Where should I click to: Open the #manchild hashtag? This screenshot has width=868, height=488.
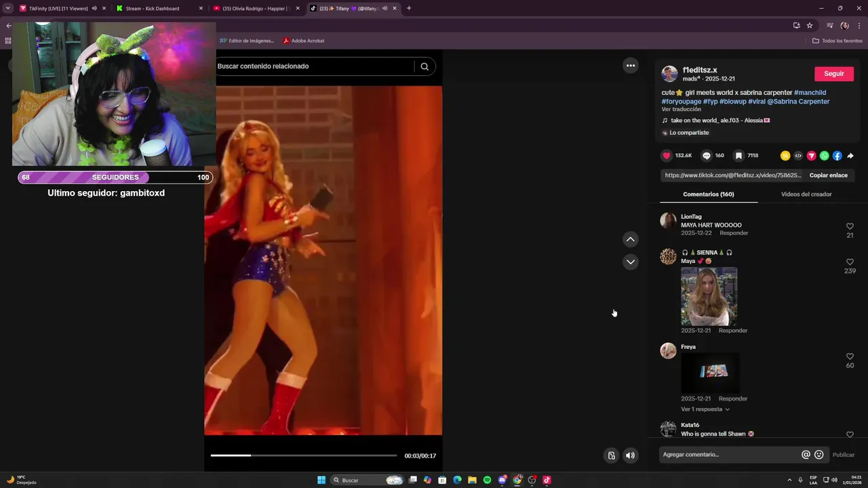coord(810,92)
